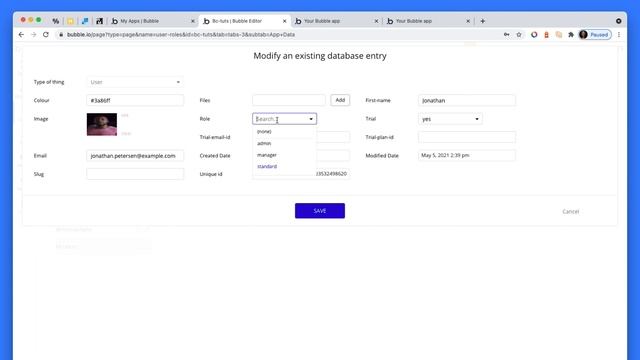The image size is (640, 360).
Task: Click the Role search dropdown box
Action: 284,119
